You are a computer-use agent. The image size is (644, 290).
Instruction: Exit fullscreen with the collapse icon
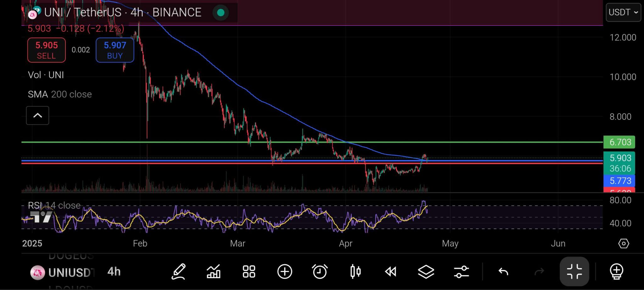(575, 271)
